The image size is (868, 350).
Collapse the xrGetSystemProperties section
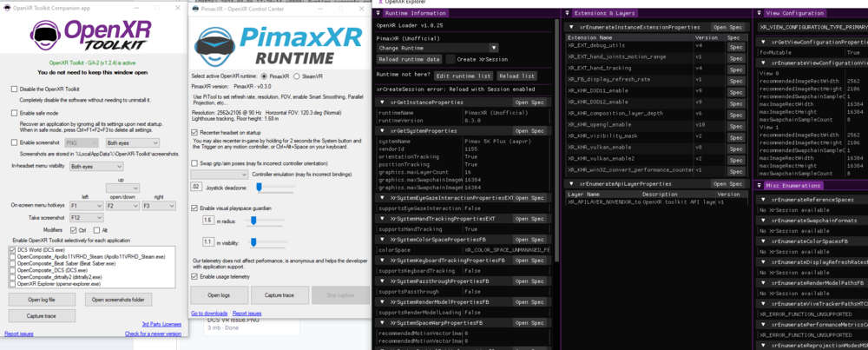pos(383,130)
